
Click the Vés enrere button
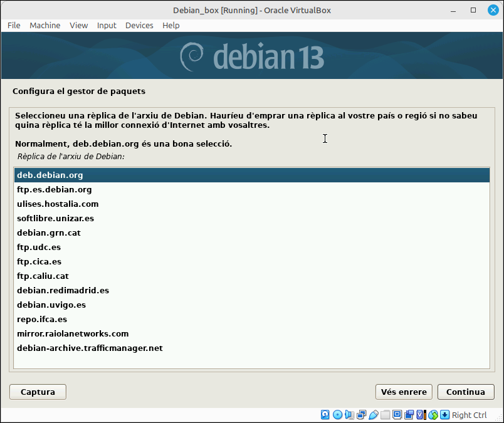pos(404,392)
